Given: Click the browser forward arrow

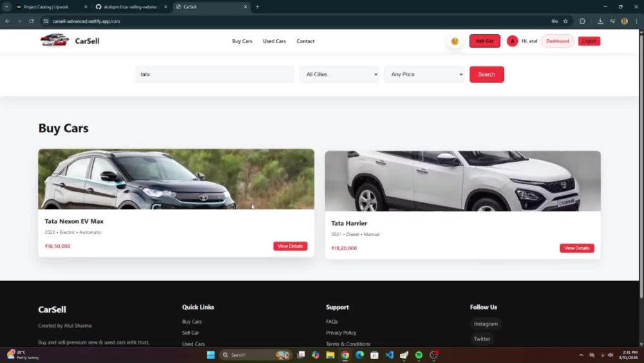Looking at the screenshot, I should click(x=19, y=21).
